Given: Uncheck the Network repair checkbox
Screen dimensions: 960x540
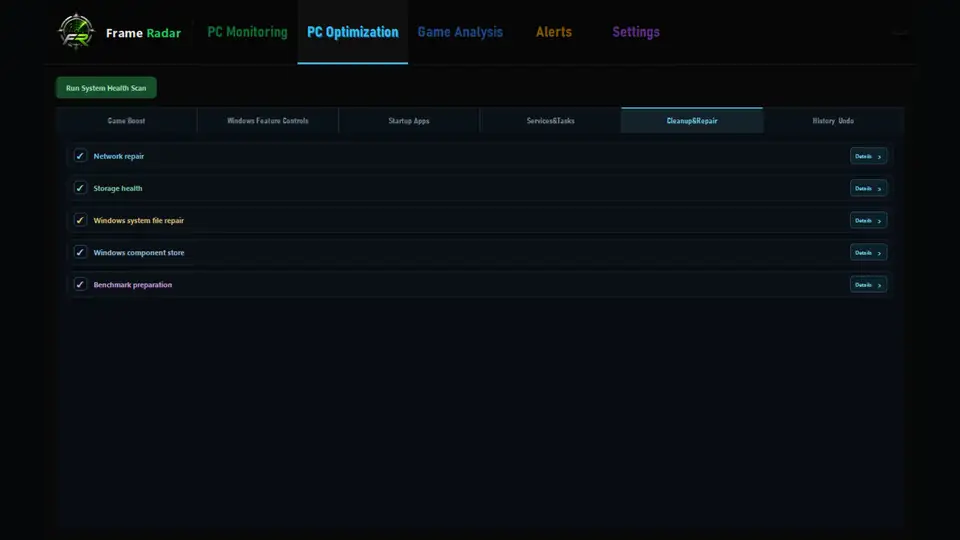Looking at the screenshot, I should point(80,156).
